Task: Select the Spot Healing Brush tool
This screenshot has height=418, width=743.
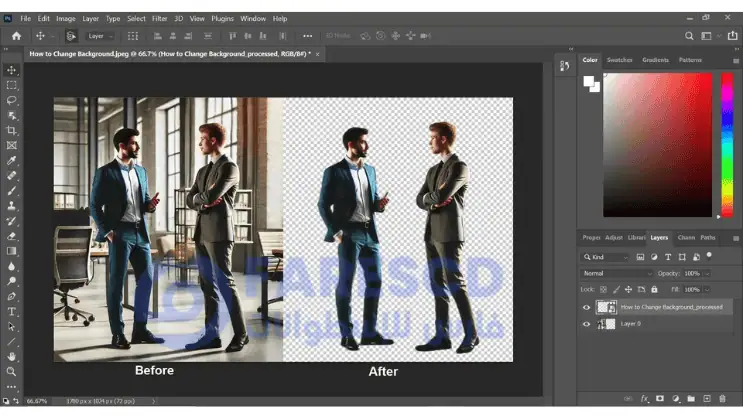Action: pyautogui.click(x=11, y=176)
